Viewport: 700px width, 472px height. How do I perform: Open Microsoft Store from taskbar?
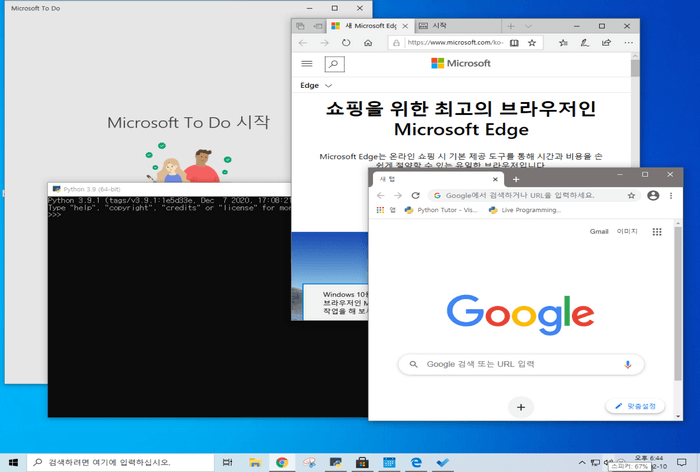(362, 463)
